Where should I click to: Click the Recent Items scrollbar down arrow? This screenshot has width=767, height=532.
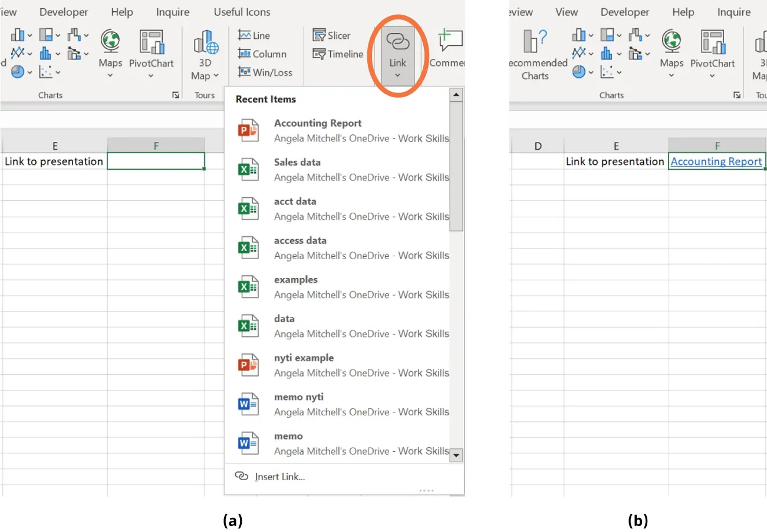[x=456, y=455]
